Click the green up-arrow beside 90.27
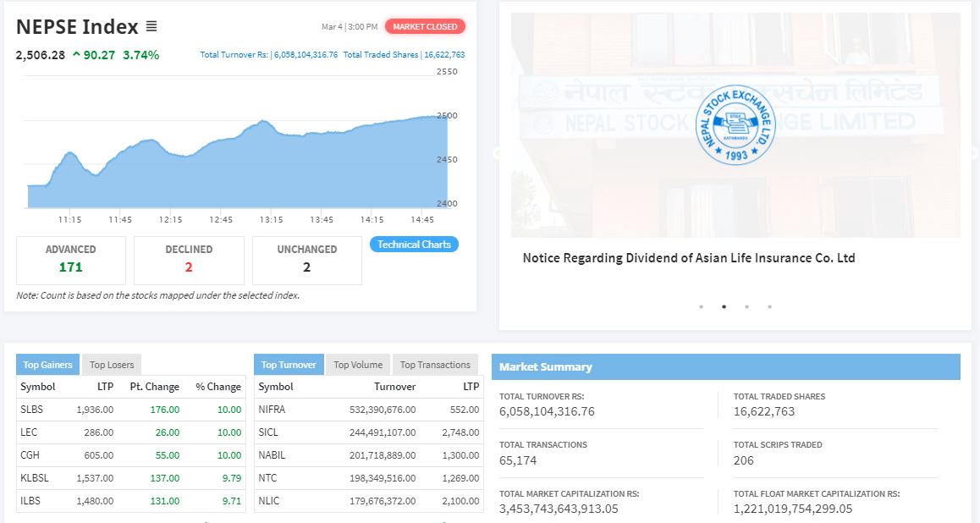980x523 pixels. 76,55
